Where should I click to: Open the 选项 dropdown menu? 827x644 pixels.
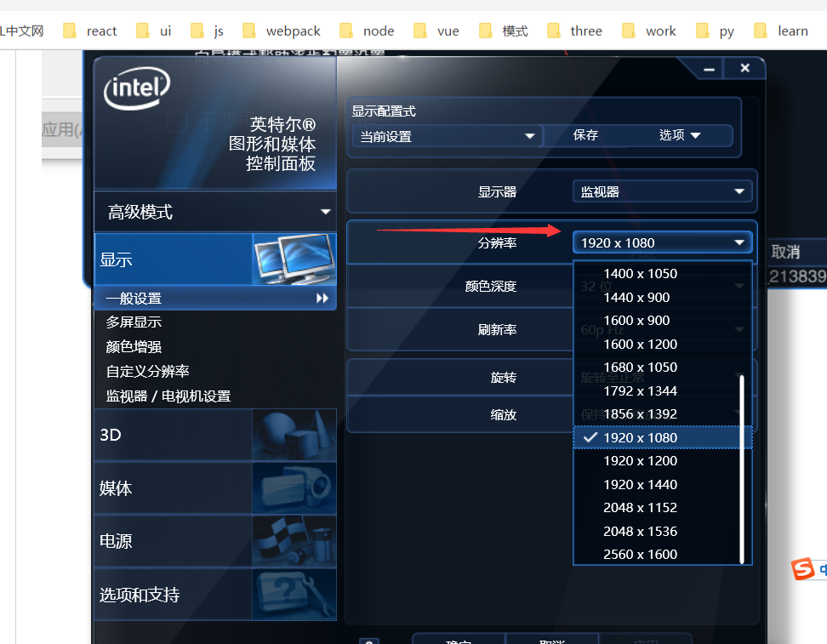(680, 135)
